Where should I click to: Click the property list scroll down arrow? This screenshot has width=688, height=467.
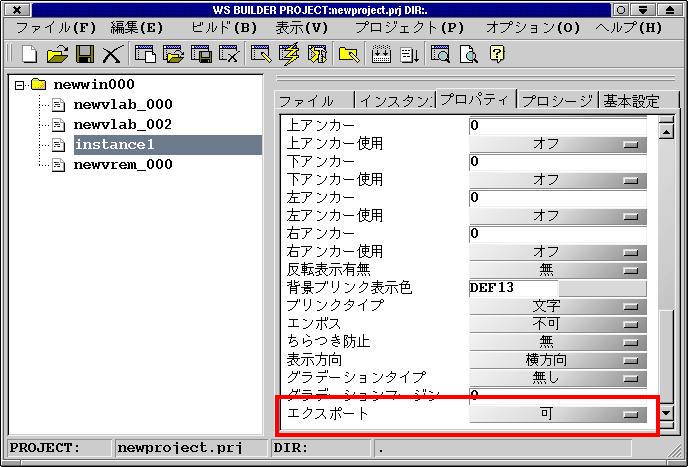[666, 413]
